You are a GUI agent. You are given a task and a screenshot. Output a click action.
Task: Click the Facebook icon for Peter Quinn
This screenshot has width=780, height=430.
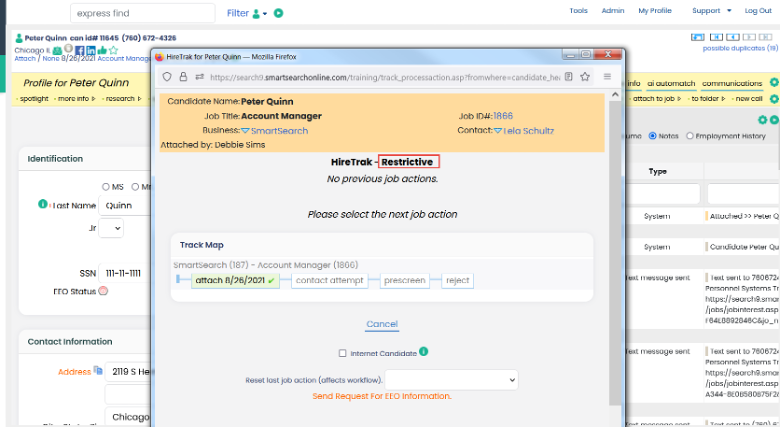point(78,50)
